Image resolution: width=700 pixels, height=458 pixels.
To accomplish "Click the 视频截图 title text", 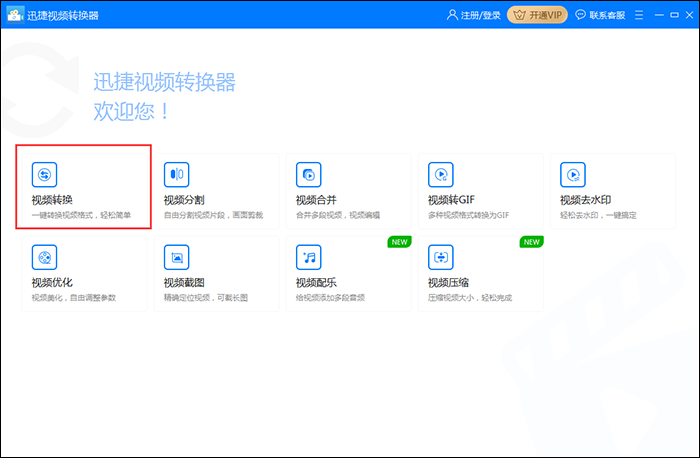I will [x=184, y=282].
